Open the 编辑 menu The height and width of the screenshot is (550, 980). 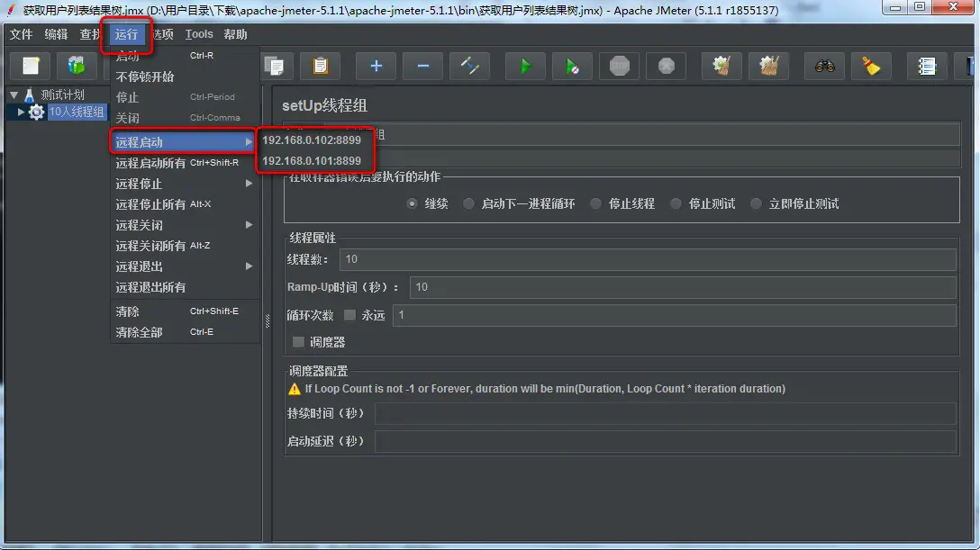(56, 34)
